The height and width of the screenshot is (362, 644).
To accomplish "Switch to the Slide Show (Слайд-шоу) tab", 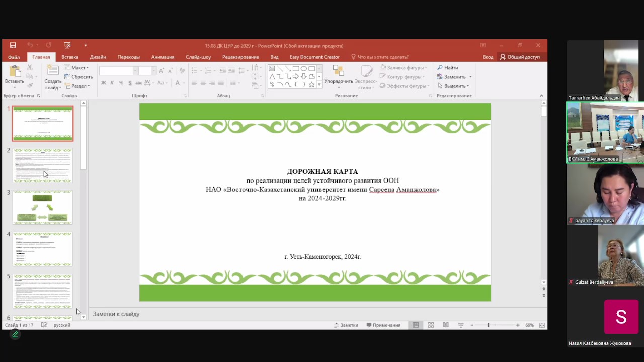I will (x=198, y=57).
